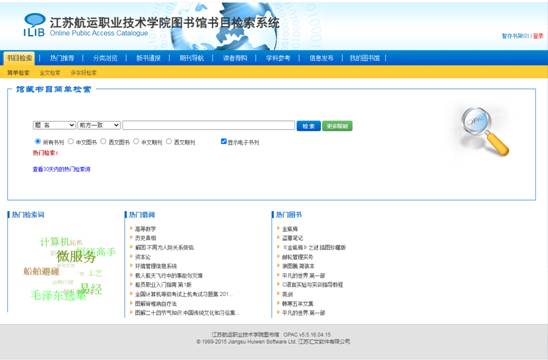
Task: Open 狼图腾 in the hot books list
Action: tap(298, 266)
